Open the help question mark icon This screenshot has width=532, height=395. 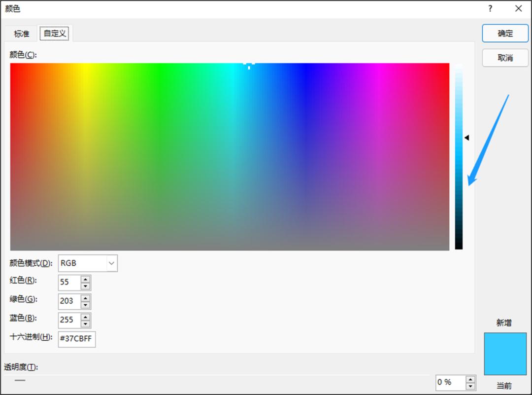click(x=490, y=9)
